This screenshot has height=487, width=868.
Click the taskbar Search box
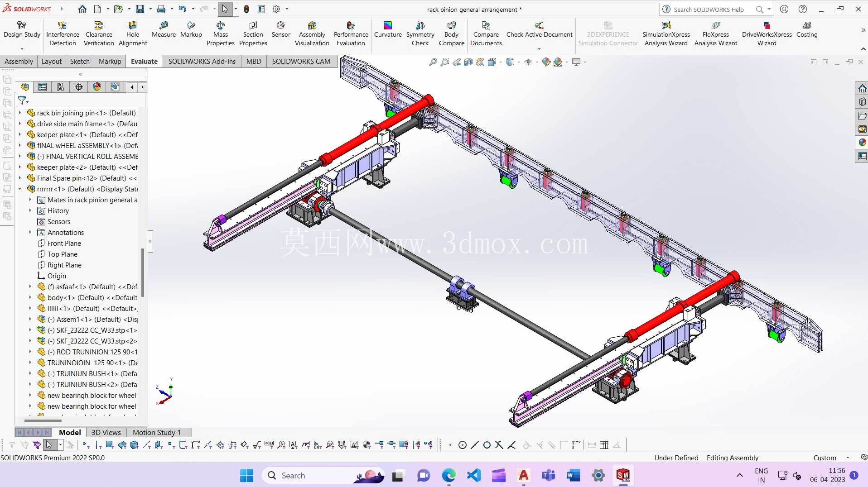coord(323,475)
